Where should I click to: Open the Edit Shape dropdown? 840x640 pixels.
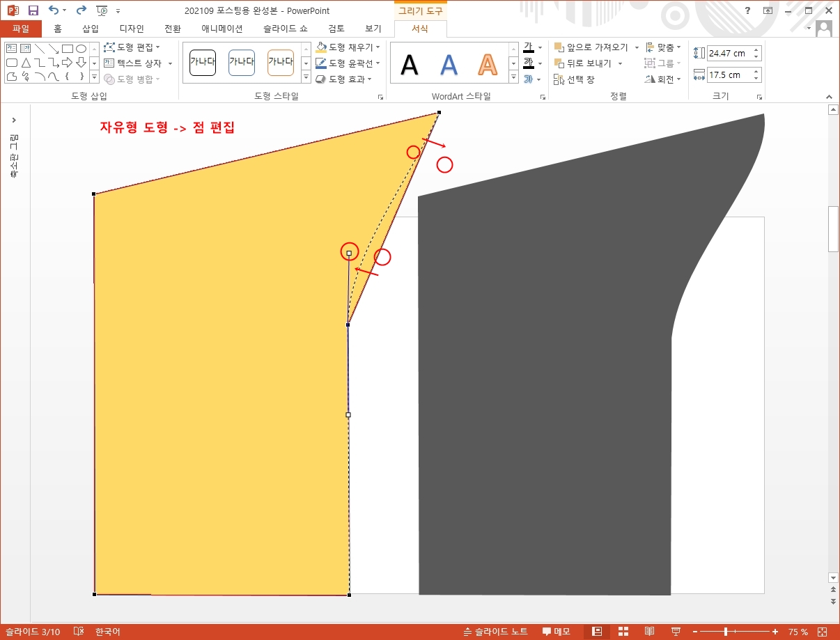(132, 47)
